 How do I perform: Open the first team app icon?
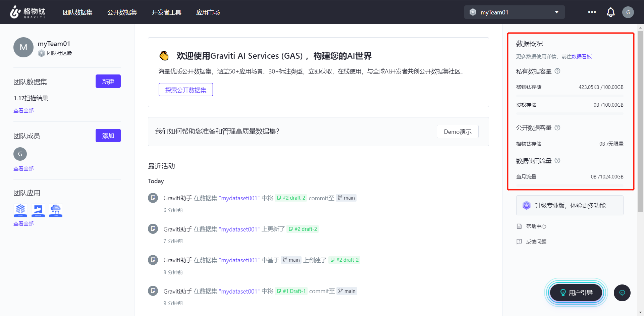(20, 210)
